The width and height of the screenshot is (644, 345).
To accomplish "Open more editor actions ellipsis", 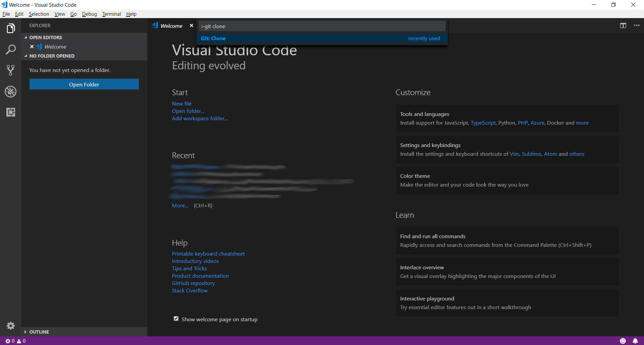I will (637, 25).
